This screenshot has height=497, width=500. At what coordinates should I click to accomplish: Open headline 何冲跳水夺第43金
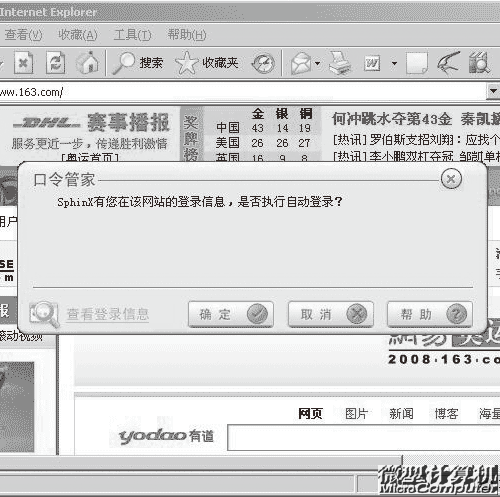click(x=392, y=119)
